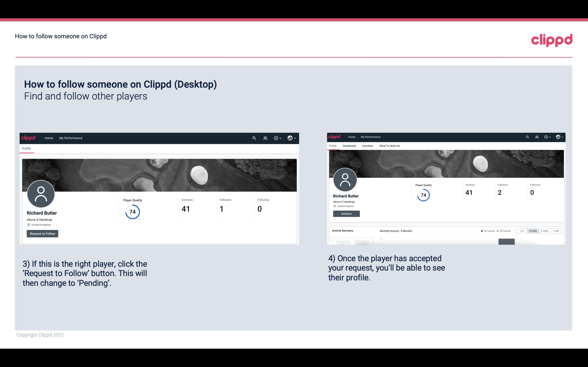Click the 'Unfollow' button on right profile
The height and width of the screenshot is (367, 588).
(x=346, y=214)
